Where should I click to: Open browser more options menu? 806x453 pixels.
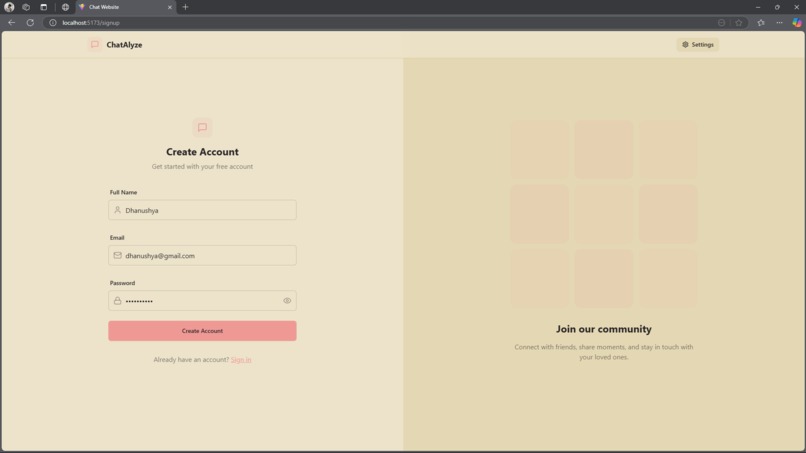point(779,23)
